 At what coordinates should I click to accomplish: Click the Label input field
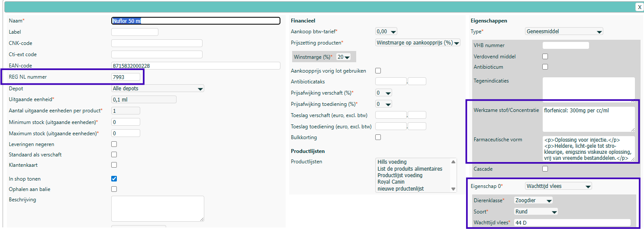coord(135,32)
